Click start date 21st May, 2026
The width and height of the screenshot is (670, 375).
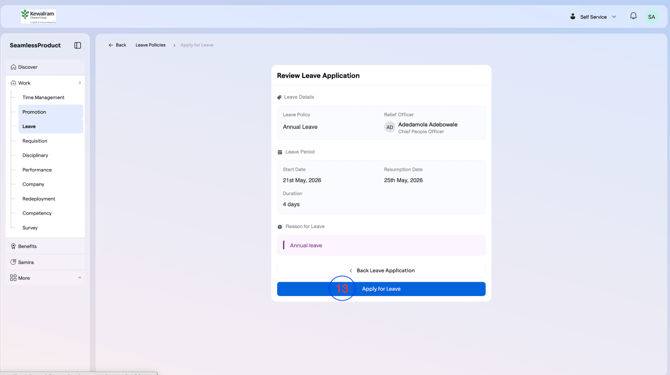(302, 180)
